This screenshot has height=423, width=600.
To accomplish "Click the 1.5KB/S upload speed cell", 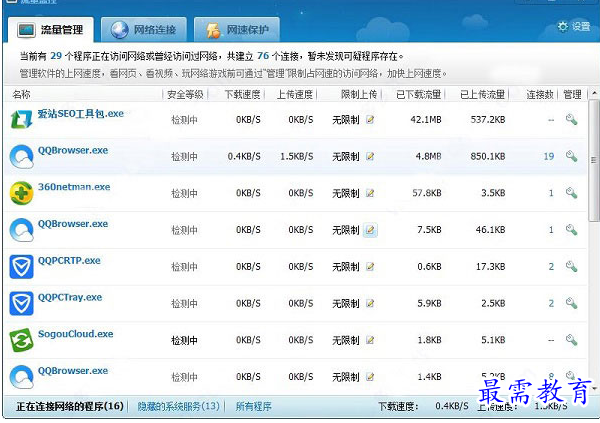I will tap(297, 156).
